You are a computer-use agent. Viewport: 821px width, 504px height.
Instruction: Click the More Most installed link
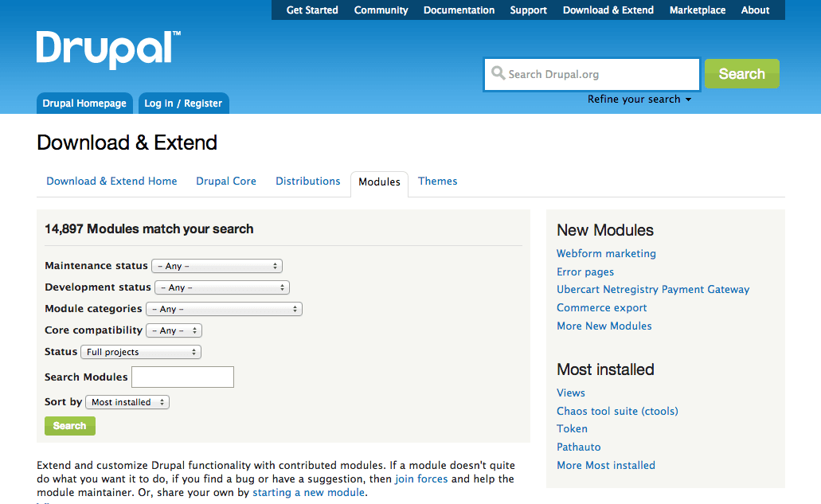(606, 465)
